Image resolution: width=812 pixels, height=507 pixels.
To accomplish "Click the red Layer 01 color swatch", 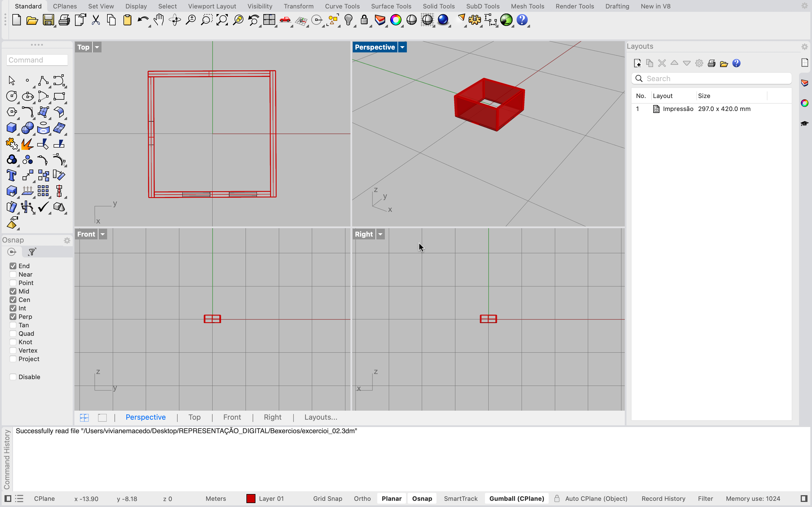I will pos(251,499).
